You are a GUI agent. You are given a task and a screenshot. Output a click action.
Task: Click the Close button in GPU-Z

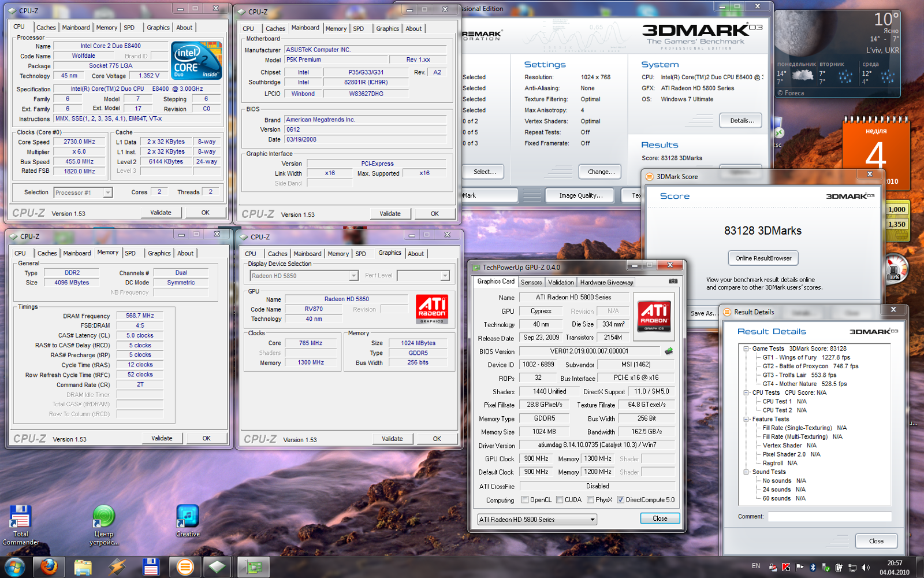coord(660,518)
